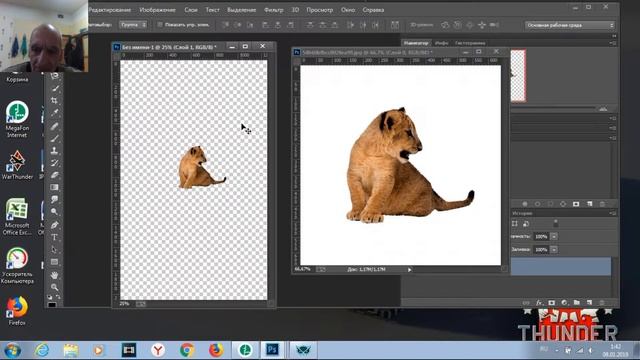Select the Zoom tool in toolbar
640x360 pixels.
tap(54, 287)
